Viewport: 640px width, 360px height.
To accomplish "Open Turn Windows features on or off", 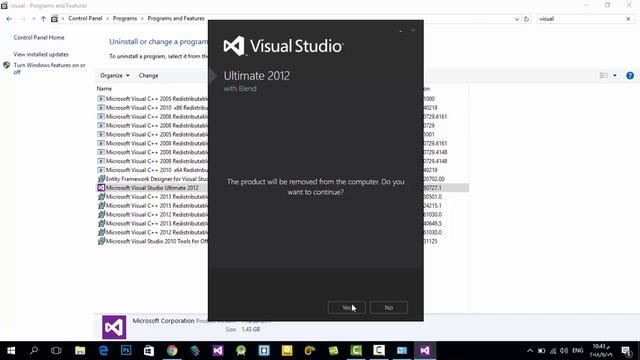I will [49, 68].
